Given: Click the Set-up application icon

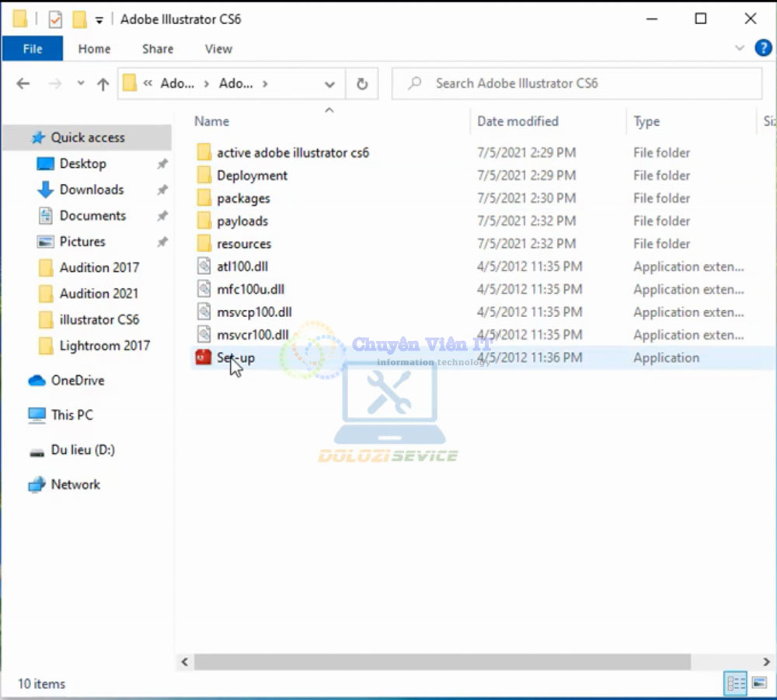Looking at the screenshot, I should [204, 357].
